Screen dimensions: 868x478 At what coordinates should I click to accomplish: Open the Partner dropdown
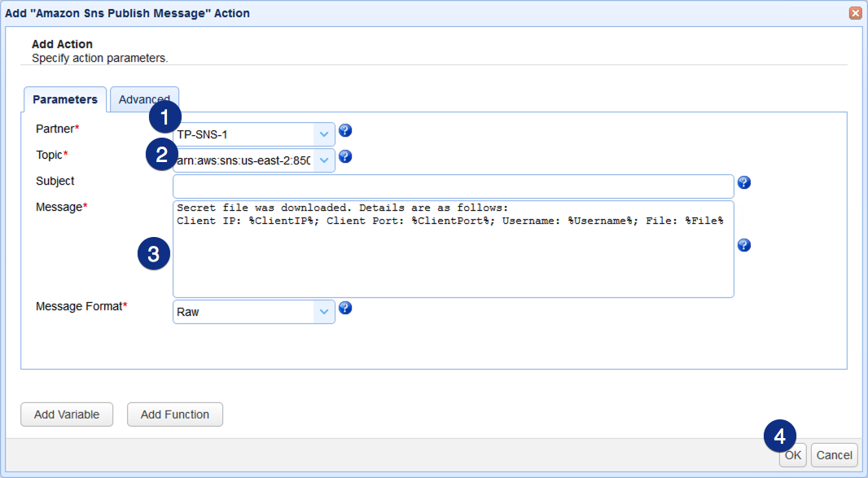(x=324, y=134)
